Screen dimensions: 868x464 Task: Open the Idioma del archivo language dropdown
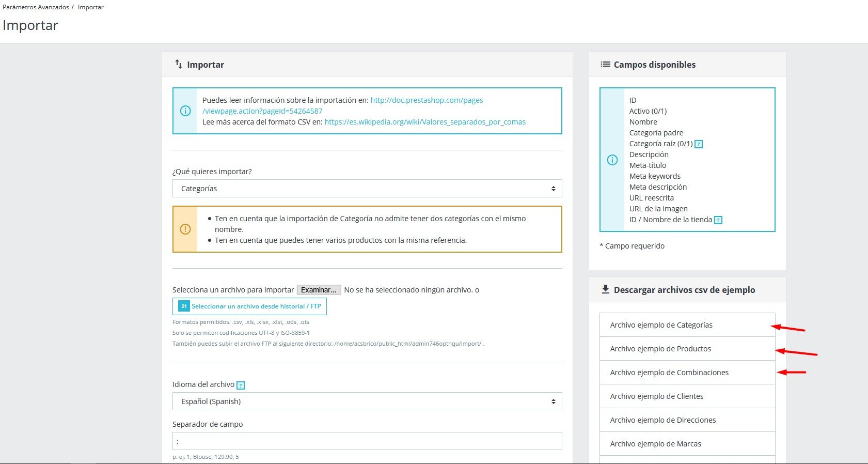[x=367, y=401]
